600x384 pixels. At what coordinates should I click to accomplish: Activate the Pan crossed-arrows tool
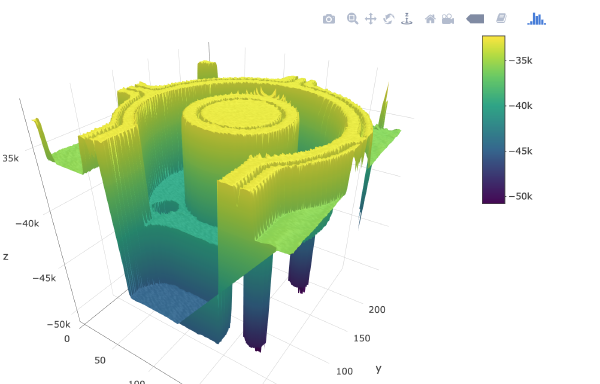pyautogui.click(x=370, y=19)
